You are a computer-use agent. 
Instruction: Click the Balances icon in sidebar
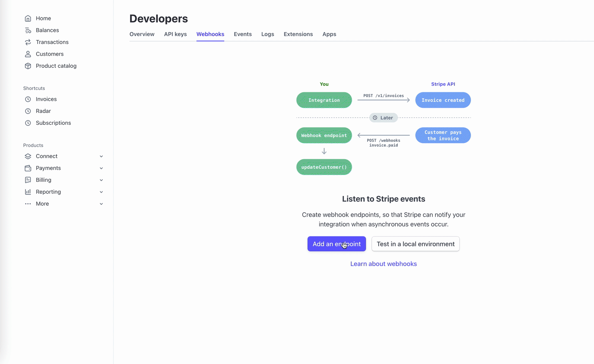pos(28,30)
